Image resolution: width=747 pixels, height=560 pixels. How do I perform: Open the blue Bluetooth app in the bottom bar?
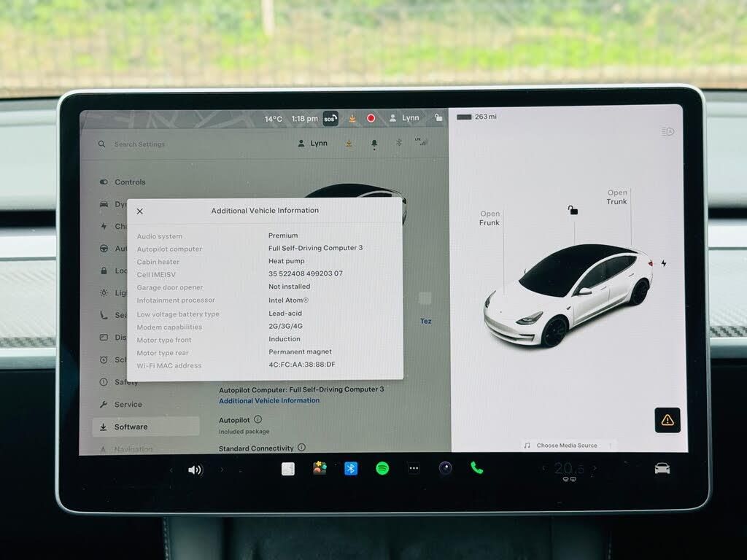pos(351,469)
